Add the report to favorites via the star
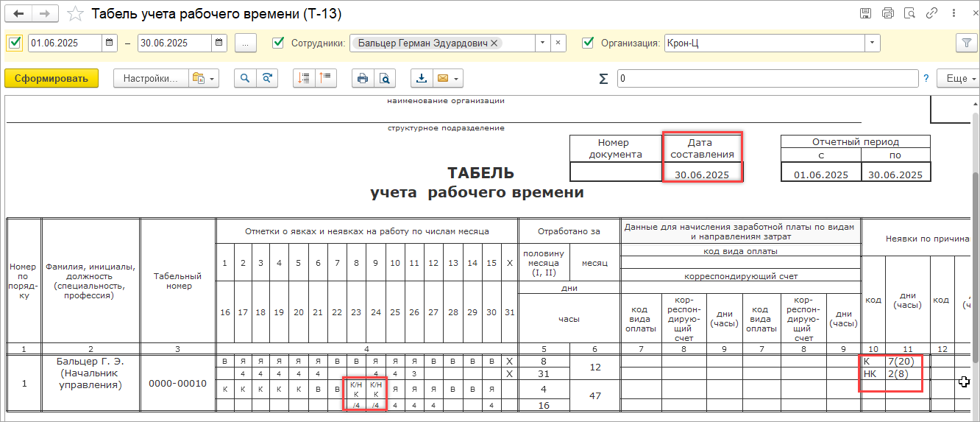This screenshot has width=980, height=422. pos(74,14)
